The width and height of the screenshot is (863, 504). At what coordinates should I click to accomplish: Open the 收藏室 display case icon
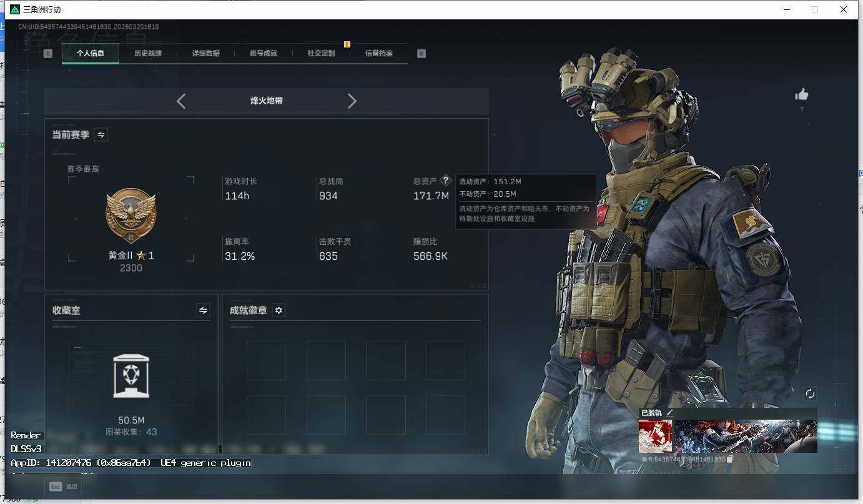[131, 376]
